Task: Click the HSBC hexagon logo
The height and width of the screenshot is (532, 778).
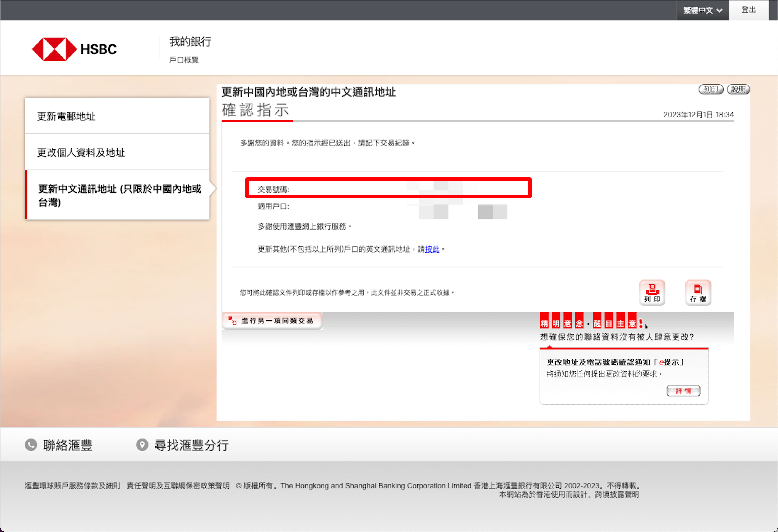Action: (x=54, y=49)
